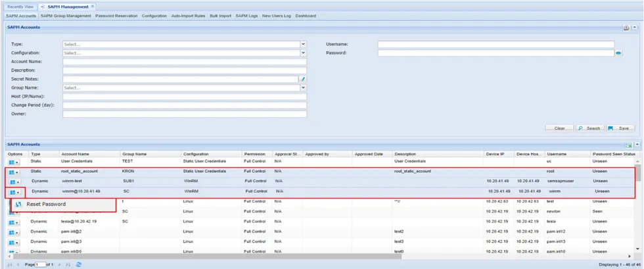The height and width of the screenshot is (269, 644).
Task: Open options icon for winrm-test row
Action: tap(14, 182)
